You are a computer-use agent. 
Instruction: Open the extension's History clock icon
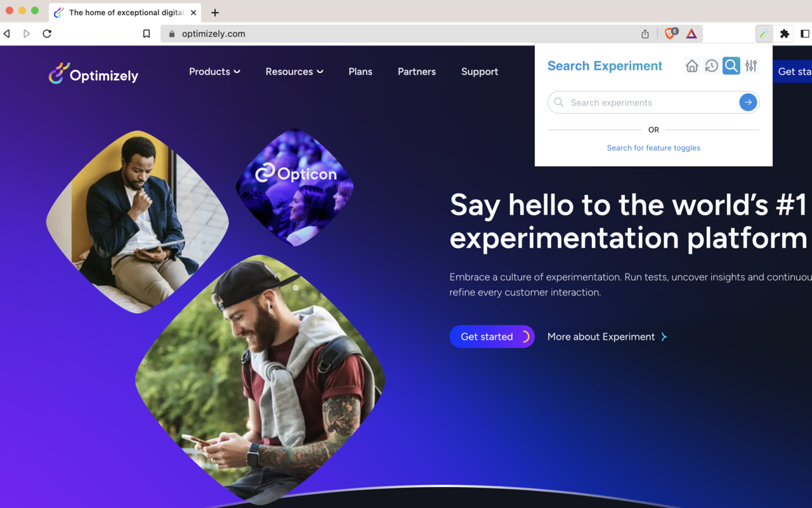[711, 66]
